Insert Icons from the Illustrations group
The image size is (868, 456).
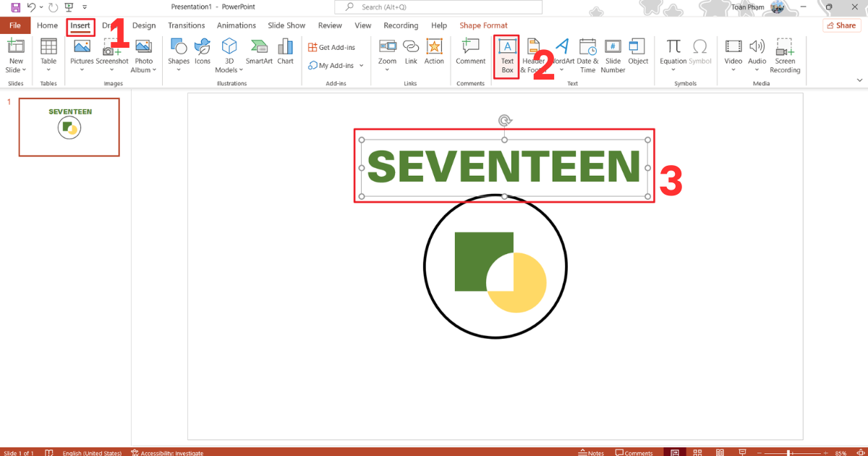(x=203, y=52)
